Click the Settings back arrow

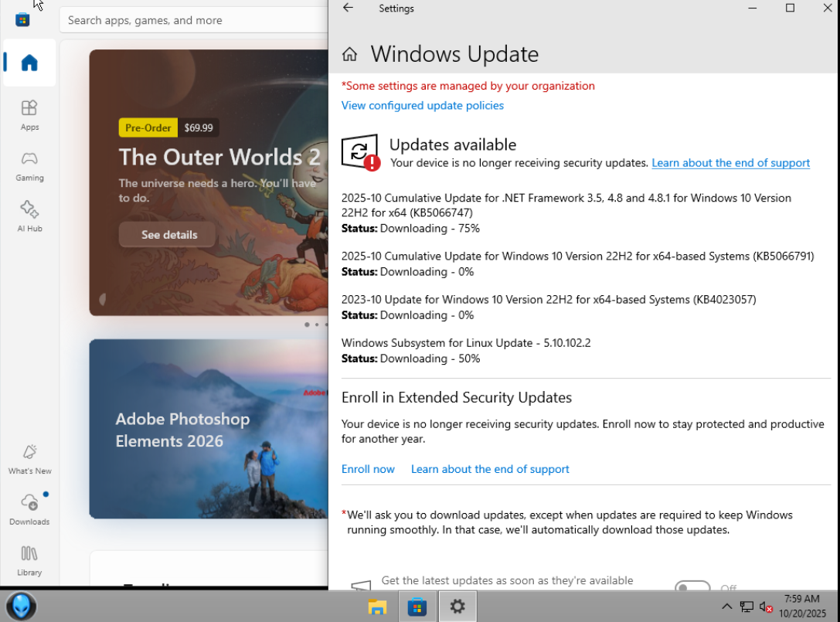click(349, 8)
